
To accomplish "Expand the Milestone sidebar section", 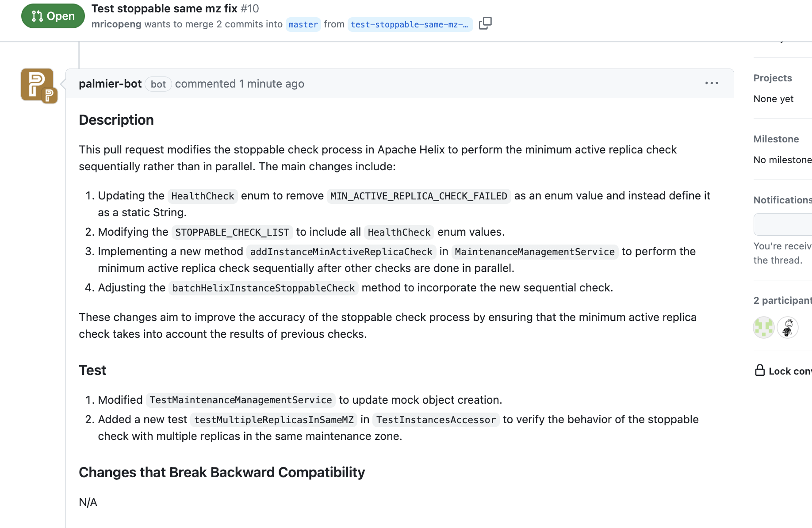I will point(776,139).
